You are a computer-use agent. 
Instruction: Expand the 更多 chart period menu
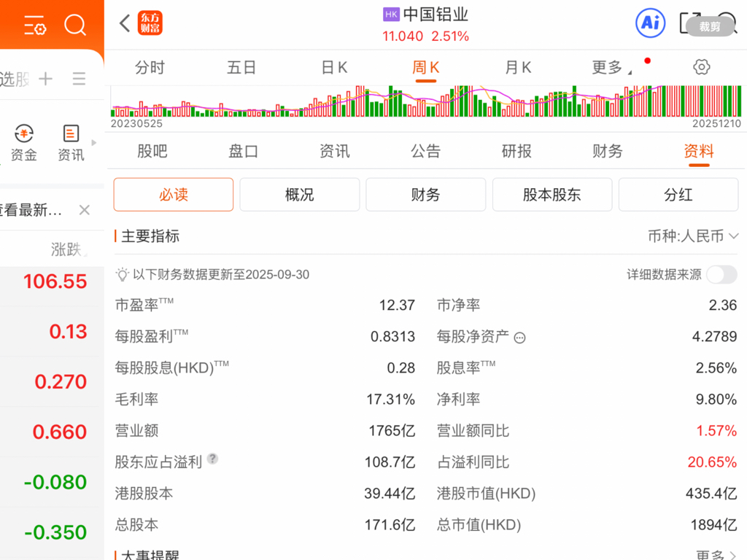pos(612,68)
